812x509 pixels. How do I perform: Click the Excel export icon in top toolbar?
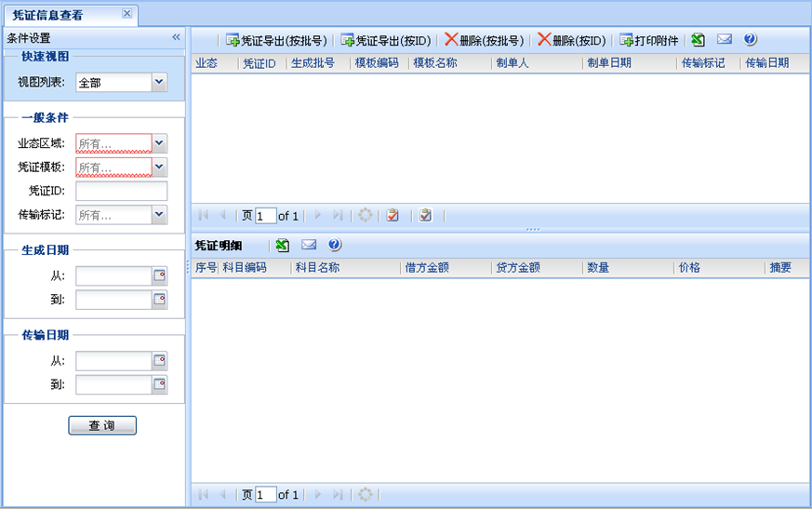pyautogui.click(x=698, y=40)
